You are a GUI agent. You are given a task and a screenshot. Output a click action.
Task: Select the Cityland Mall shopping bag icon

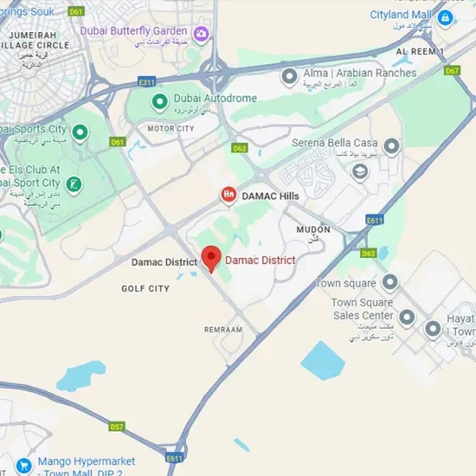[445, 18]
